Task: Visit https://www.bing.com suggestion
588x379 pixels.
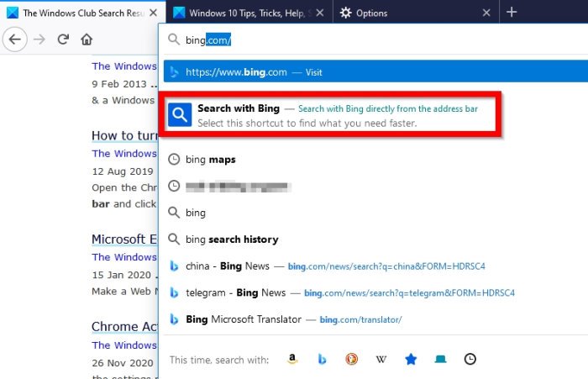Action: click(375, 71)
